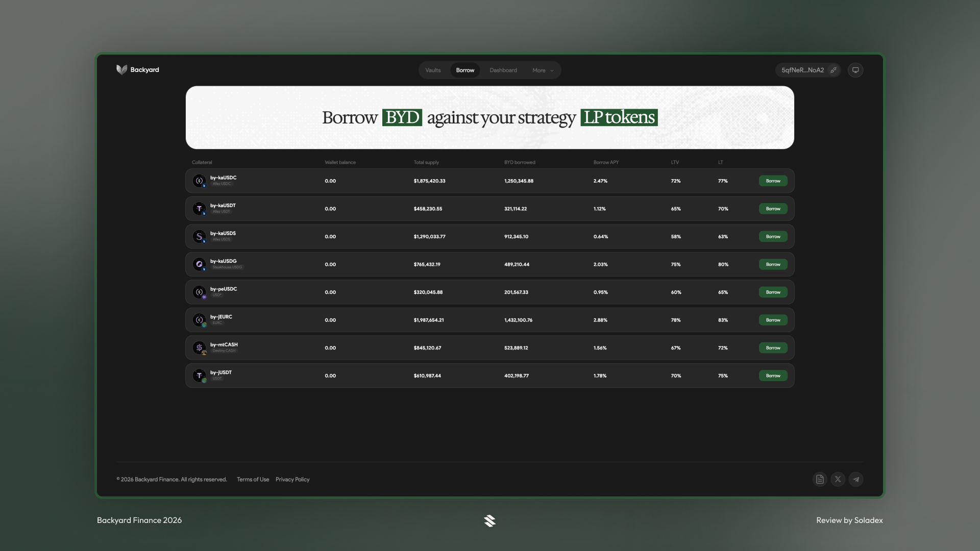Click BYD borrowed value 402,198.77

(517, 375)
